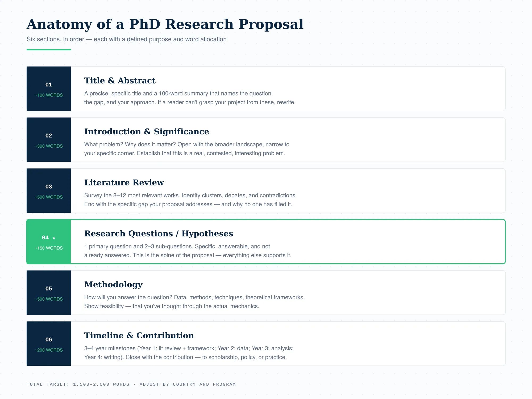Click text 'How will you answer the question?'
Viewport: 532px width, 399px height.
click(x=128, y=297)
